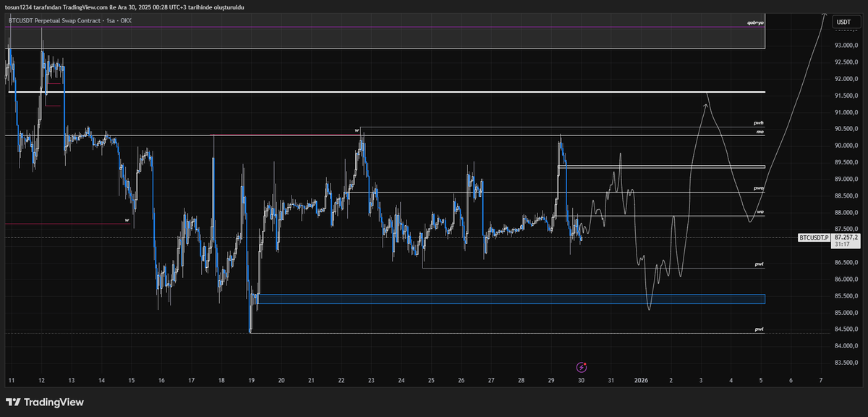Click the thick white horizontal line at 91.500

coord(386,92)
